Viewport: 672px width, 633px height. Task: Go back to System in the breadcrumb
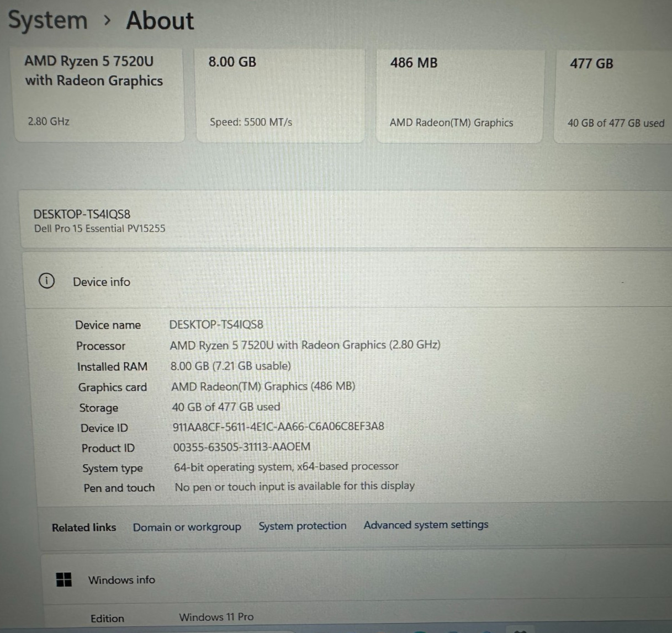coord(48,20)
